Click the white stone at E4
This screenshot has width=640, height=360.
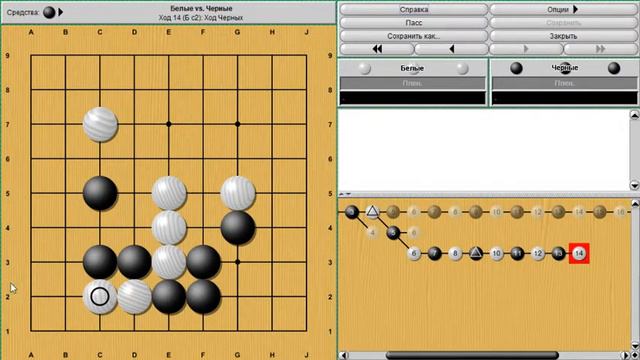tap(169, 228)
